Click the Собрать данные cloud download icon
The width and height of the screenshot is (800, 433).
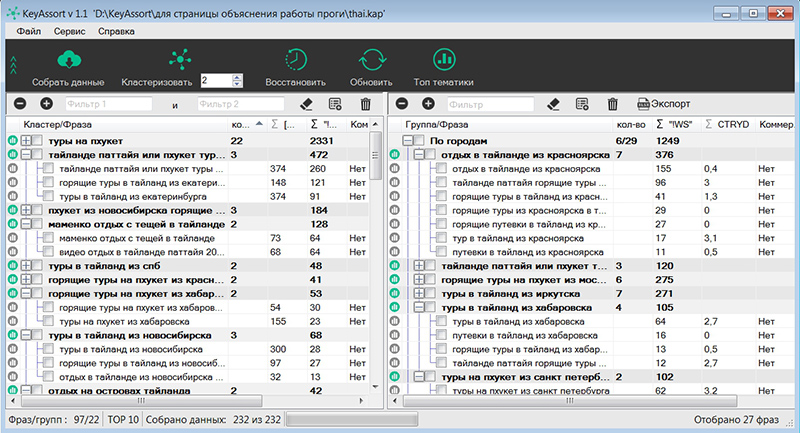[x=69, y=60]
